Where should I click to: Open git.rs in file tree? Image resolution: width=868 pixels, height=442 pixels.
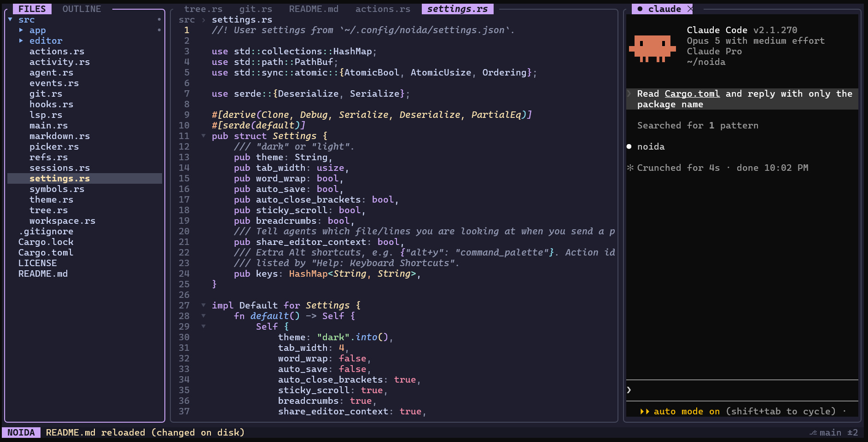[46, 93]
